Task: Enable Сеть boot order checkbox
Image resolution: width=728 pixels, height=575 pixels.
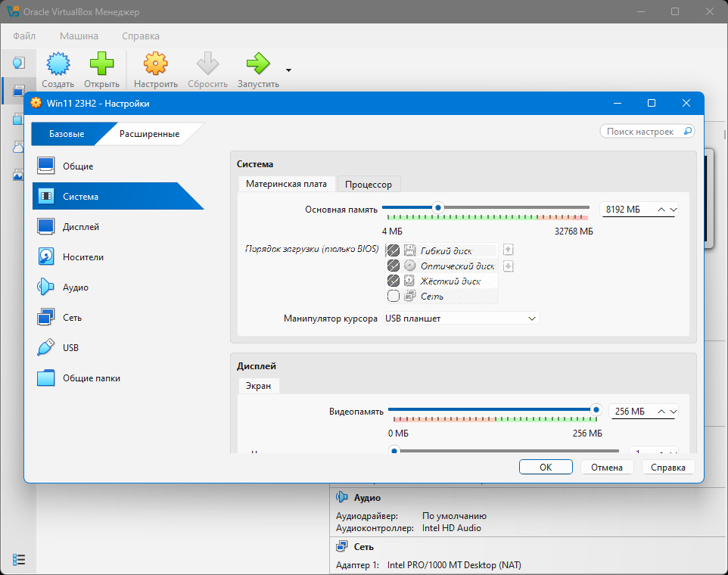Action: [x=394, y=296]
